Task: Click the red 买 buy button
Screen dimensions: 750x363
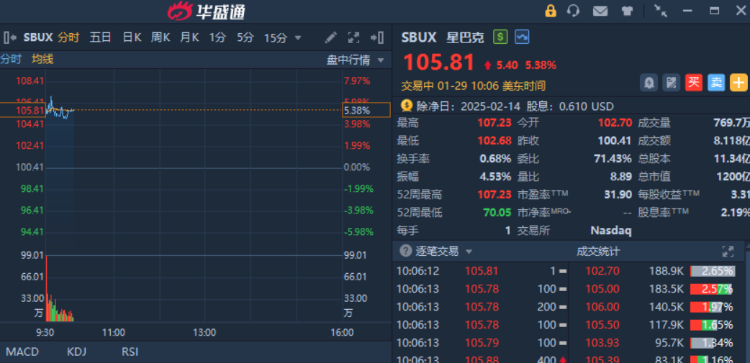Action: click(x=694, y=83)
